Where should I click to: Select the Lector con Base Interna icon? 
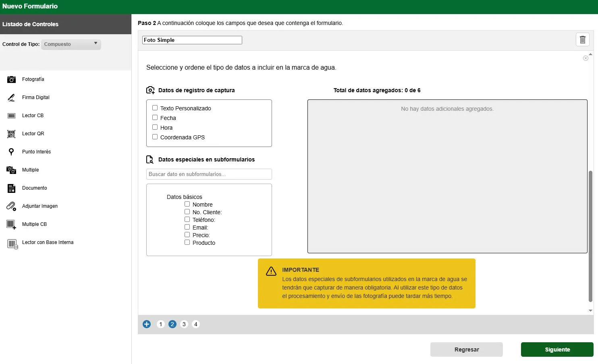(x=12, y=244)
